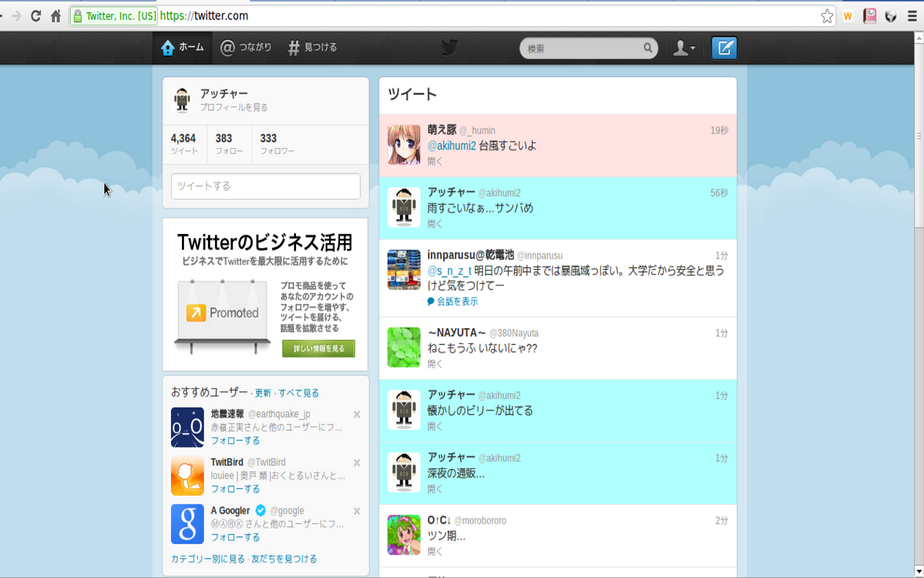Click the 地震速報 earthquake_jp avatar
The image size is (924, 578).
(x=188, y=428)
